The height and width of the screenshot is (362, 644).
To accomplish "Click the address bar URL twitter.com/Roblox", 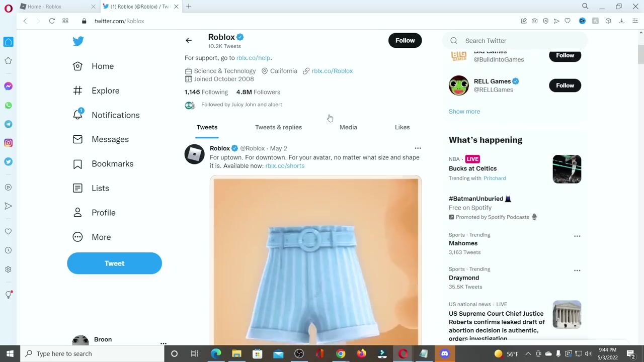I will [x=119, y=21].
